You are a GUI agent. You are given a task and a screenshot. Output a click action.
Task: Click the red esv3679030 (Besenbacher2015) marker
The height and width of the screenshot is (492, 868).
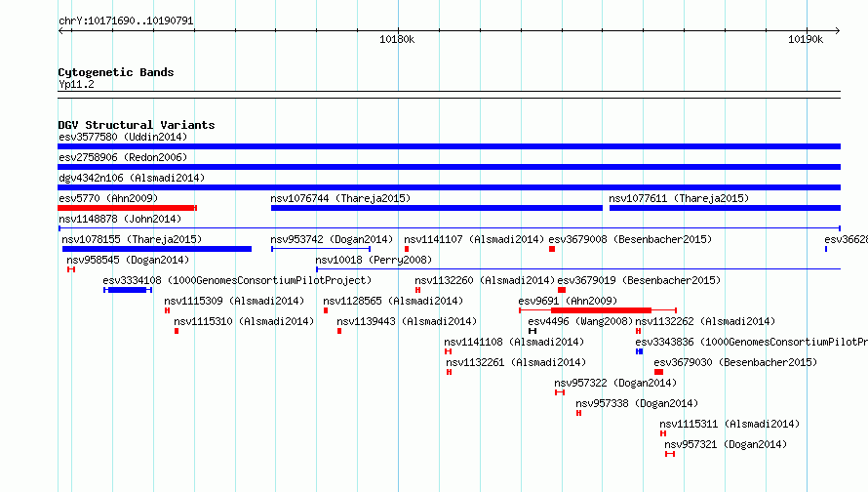(658, 372)
